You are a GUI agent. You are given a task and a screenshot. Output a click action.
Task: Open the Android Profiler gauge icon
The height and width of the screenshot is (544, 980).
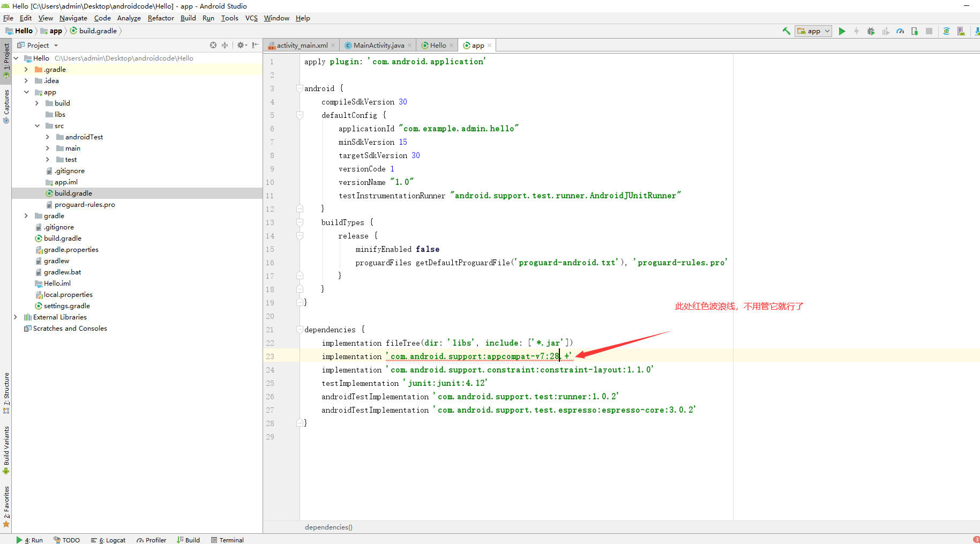point(900,31)
